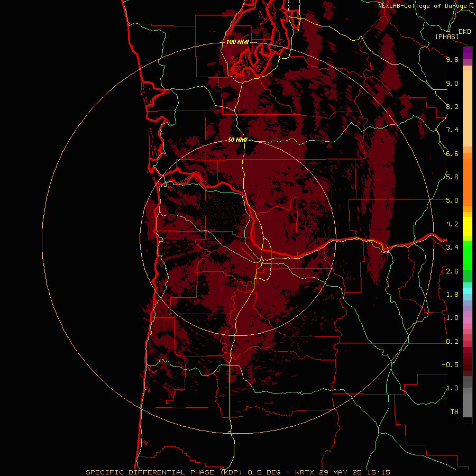Click the 100 NMI range ring label

237,42
